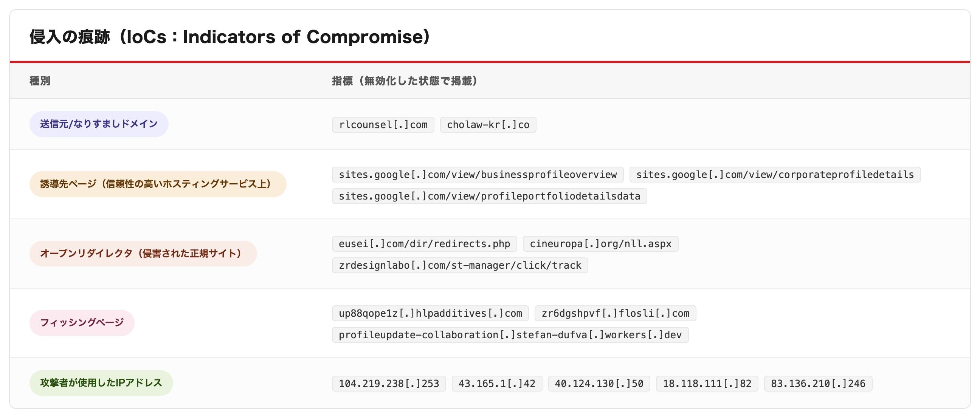Select the profileupdate-collaboration workers[.]dev chip
This screenshot has height=418, width=980.
coord(510,335)
